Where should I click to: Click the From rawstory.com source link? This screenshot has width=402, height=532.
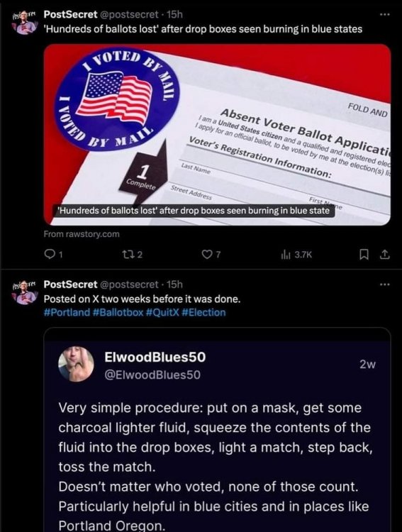tap(82, 234)
